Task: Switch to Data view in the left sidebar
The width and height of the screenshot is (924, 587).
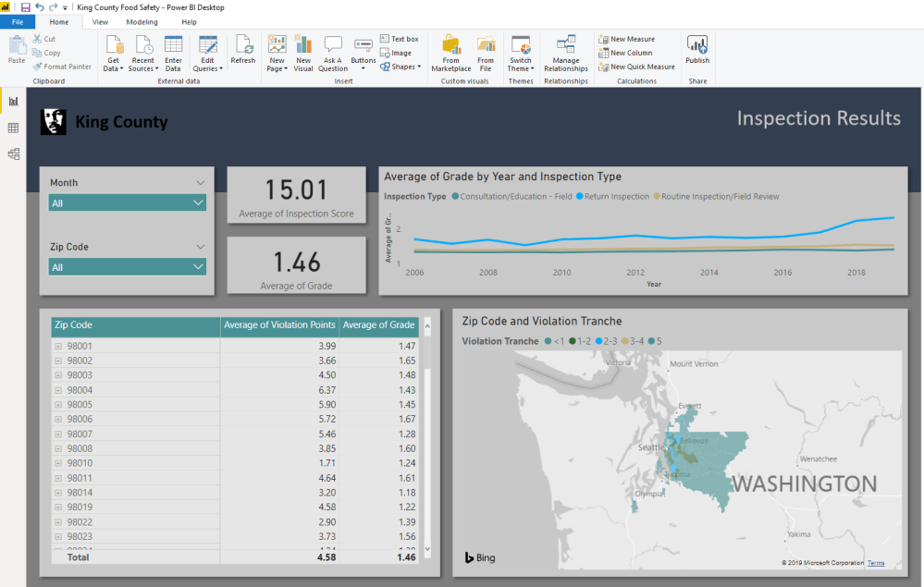Action: [x=13, y=128]
